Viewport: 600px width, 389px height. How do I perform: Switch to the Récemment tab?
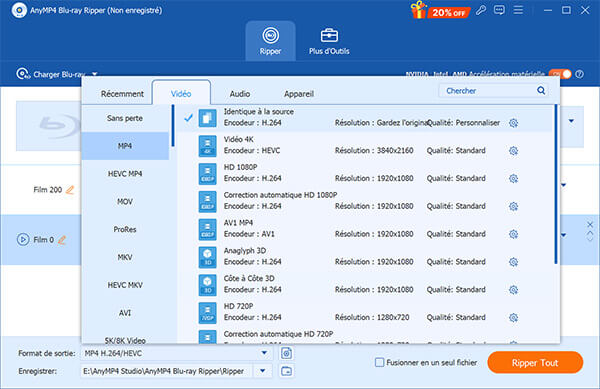122,94
